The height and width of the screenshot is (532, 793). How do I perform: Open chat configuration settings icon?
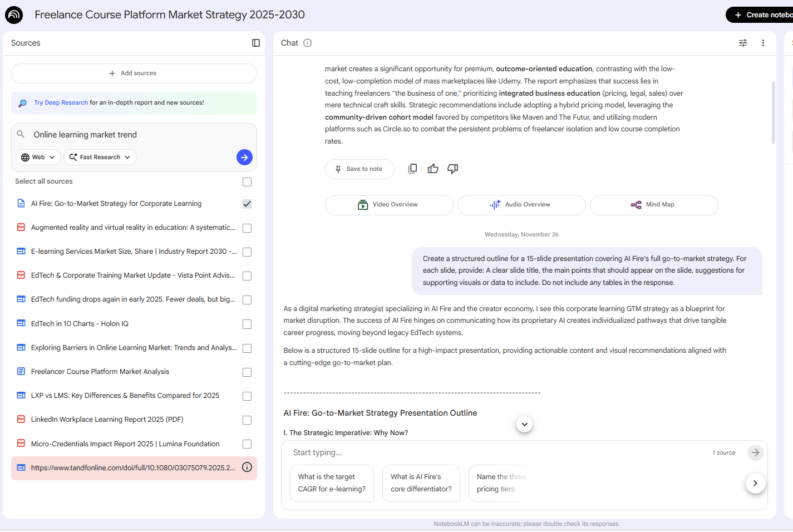click(x=743, y=43)
